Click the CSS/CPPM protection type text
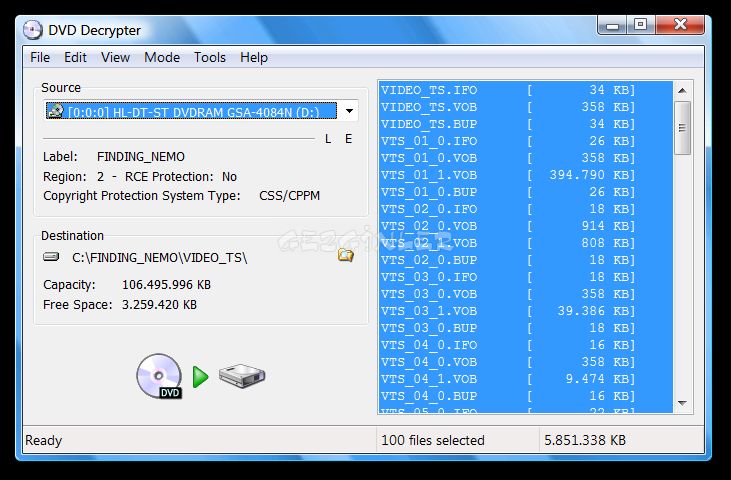 tap(290, 195)
